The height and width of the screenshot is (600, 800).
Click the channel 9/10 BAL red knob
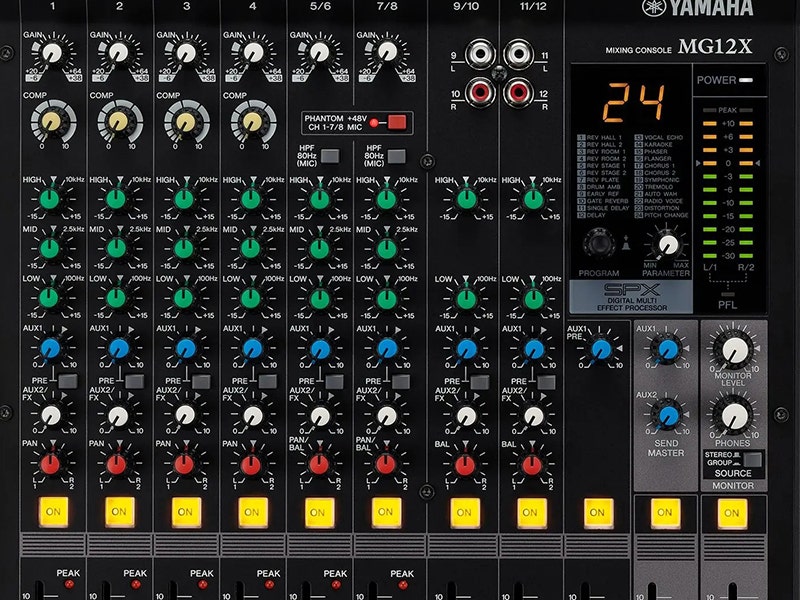[x=465, y=465]
